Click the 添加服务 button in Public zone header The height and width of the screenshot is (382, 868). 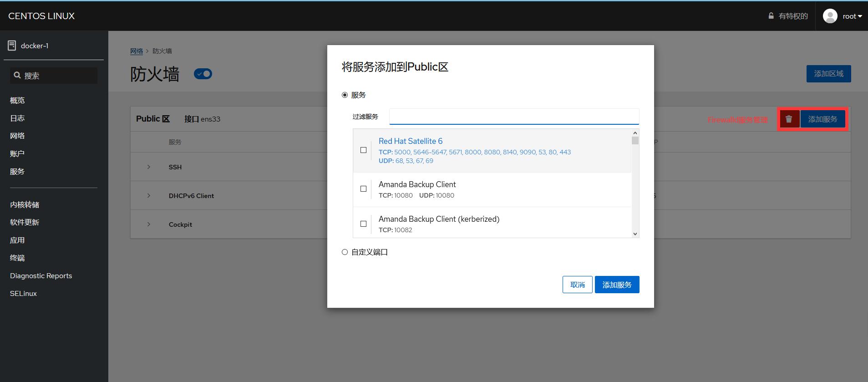(822, 119)
